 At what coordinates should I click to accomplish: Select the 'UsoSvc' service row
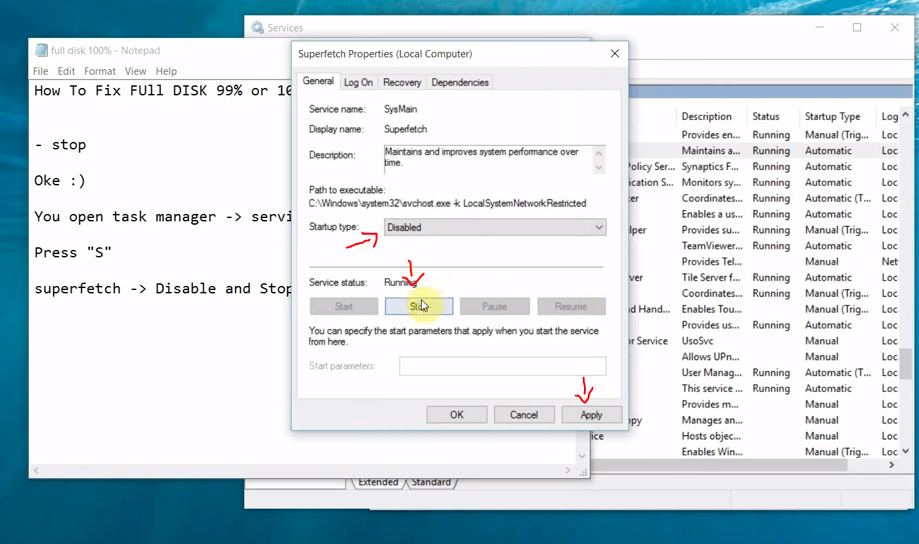pos(765,341)
